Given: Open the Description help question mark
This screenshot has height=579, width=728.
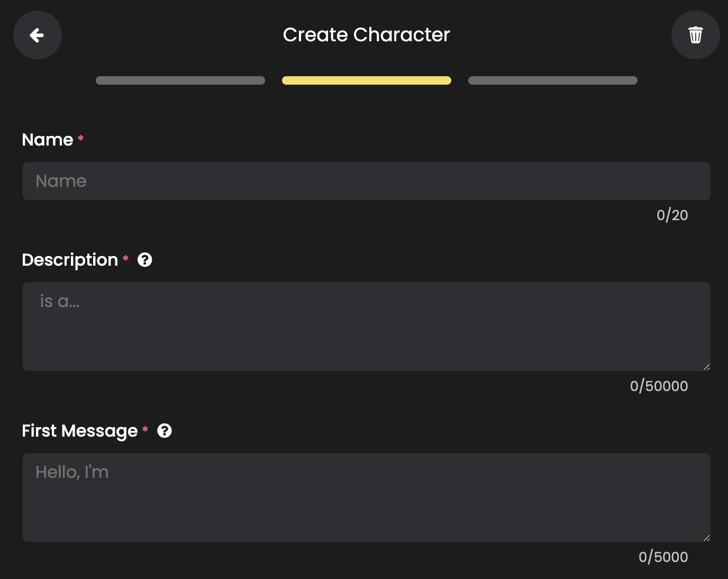Looking at the screenshot, I should pyautogui.click(x=145, y=260).
